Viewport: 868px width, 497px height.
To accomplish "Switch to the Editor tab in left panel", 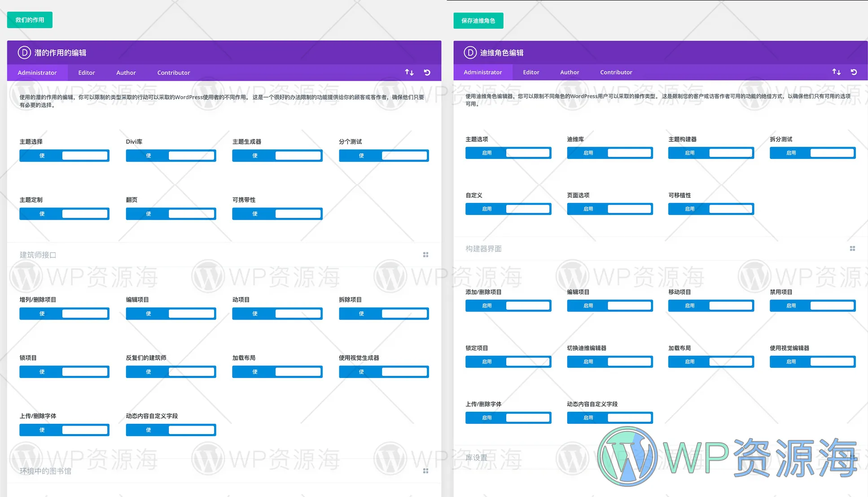I will (86, 72).
